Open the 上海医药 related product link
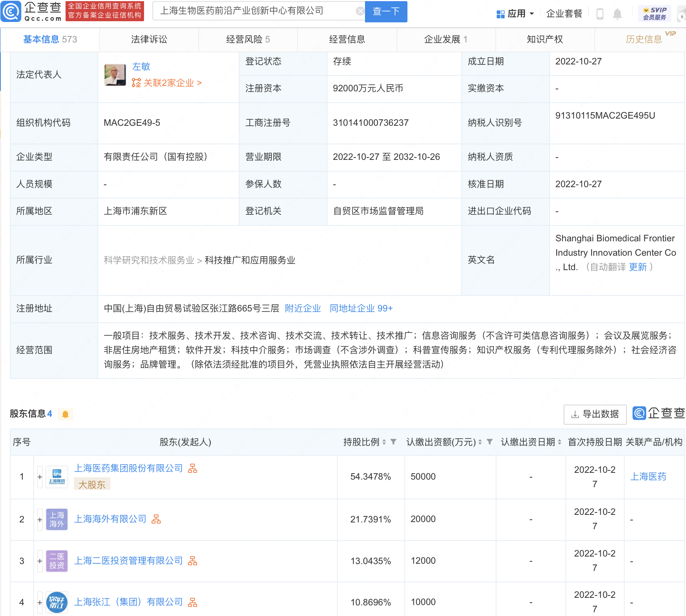This screenshot has width=686, height=616. click(648, 477)
